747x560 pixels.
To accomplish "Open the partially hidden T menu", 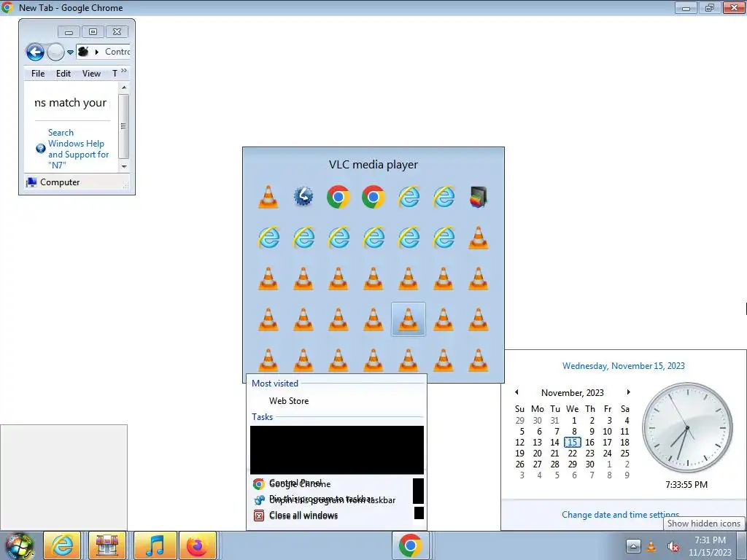I will (x=115, y=74).
